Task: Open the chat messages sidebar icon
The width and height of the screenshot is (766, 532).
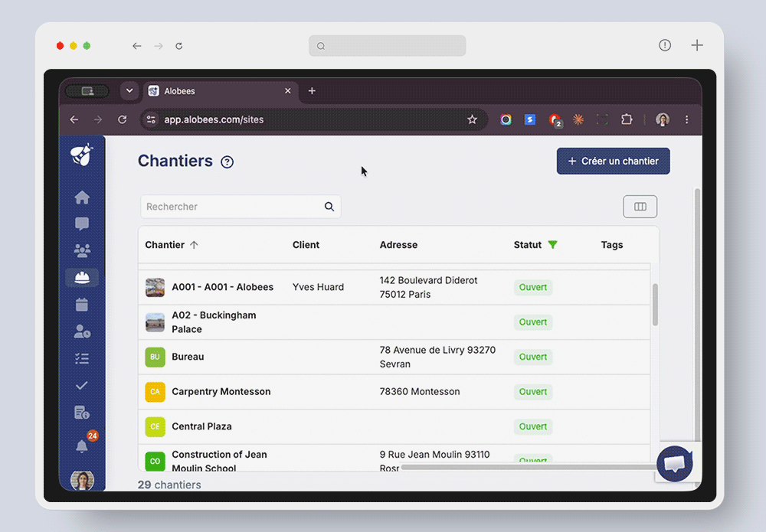Action: tap(82, 224)
